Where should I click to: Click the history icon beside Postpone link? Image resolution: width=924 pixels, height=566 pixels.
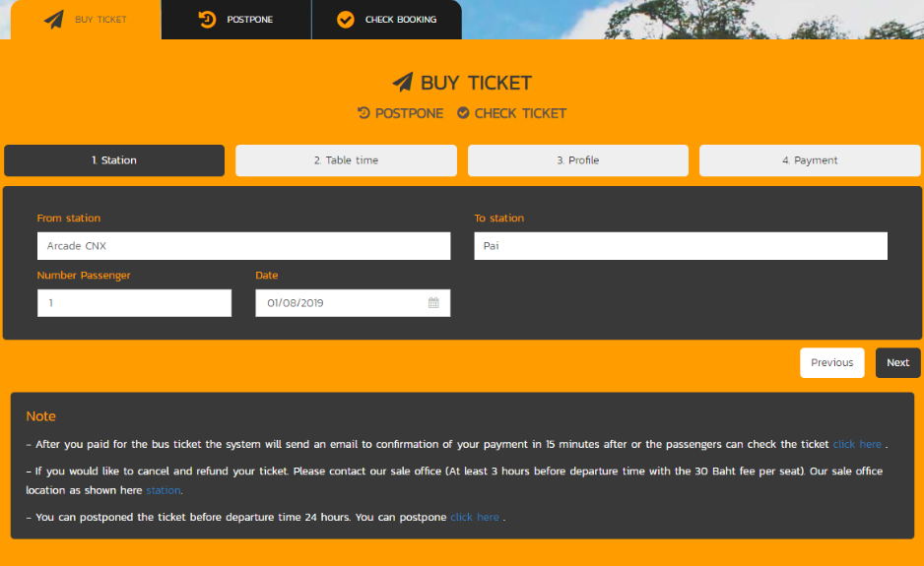click(363, 113)
